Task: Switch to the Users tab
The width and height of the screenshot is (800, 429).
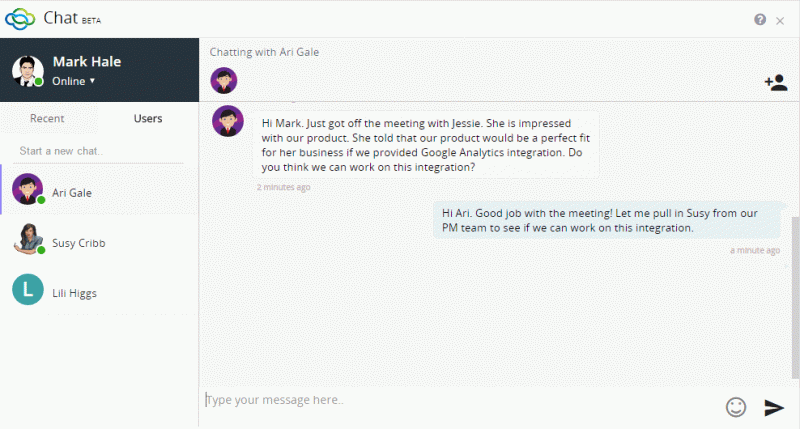Action: point(148,118)
